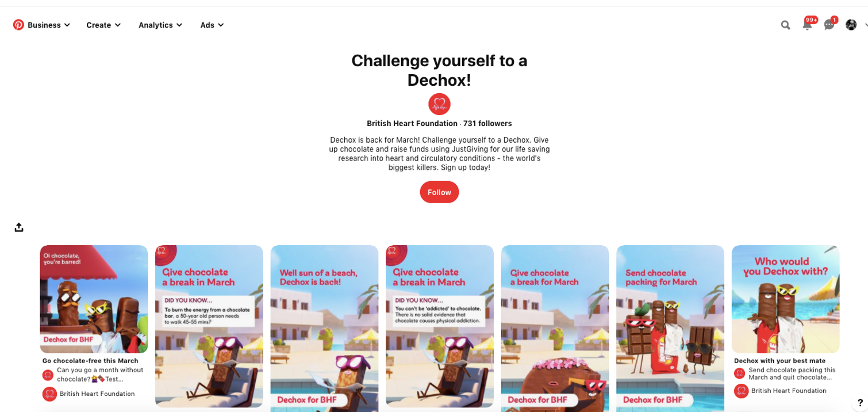Click the British Heart Foundation board logo
Image resolution: width=868 pixels, height=412 pixels.
(439, 104)
